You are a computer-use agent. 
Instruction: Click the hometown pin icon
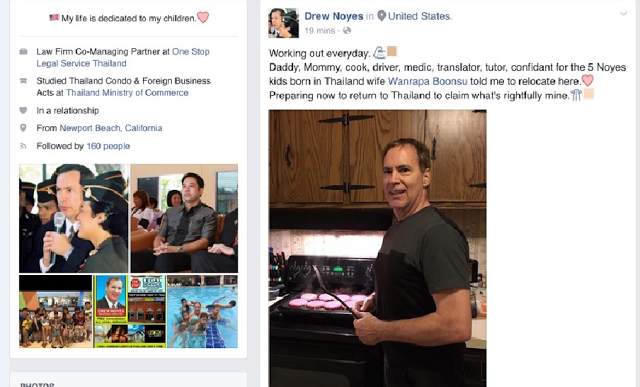click(x=23, y=128)
